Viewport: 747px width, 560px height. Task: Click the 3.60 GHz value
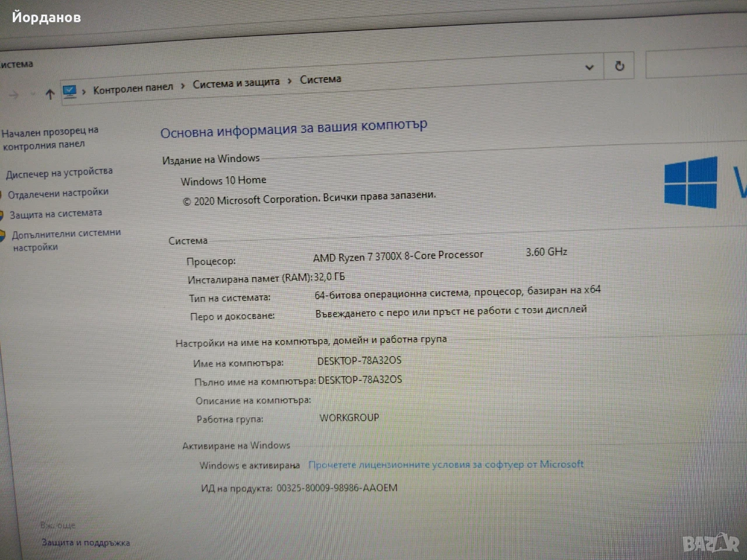coord(546,252)
